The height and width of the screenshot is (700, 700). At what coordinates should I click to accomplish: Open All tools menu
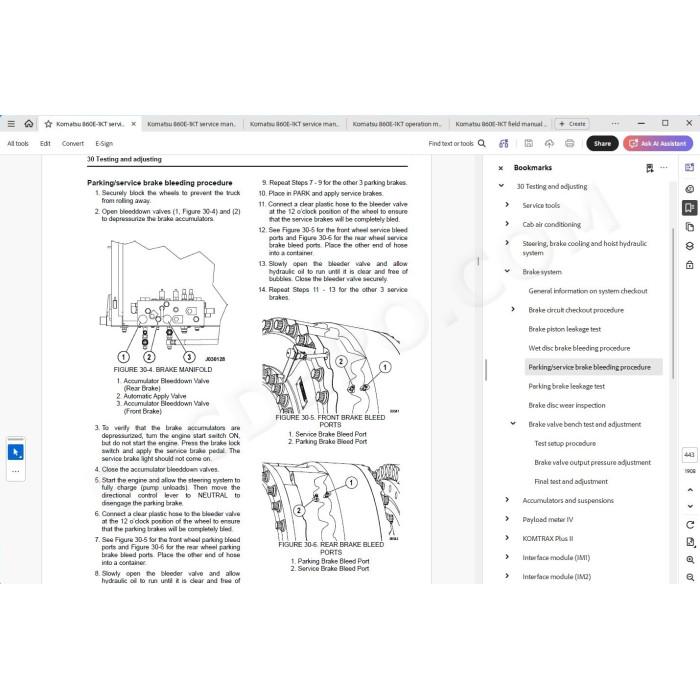click(18, 144)
